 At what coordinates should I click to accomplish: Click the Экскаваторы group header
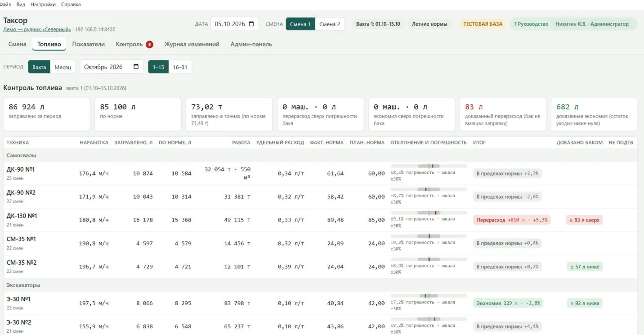point(320,285)
